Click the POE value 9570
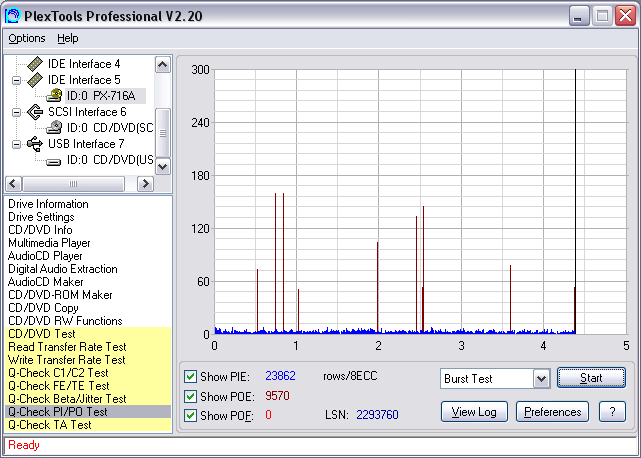 (277, 396)
